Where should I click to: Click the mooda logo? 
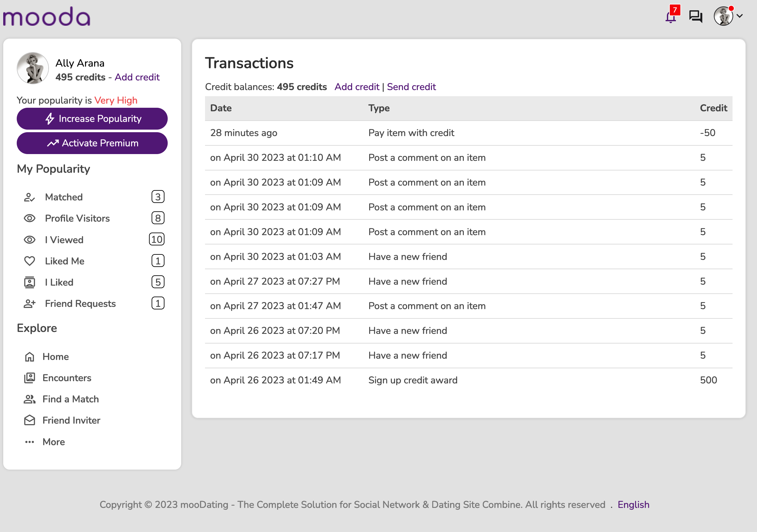(46, 16)
